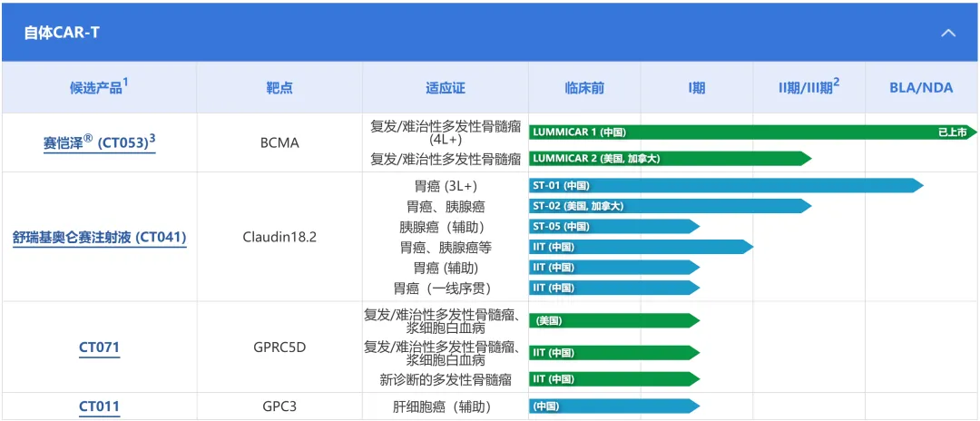Click the 复发/难治性多发性骨髓瘤 (4L+) indication
Screen dimensions: 980x421
(x=445, y=132)
